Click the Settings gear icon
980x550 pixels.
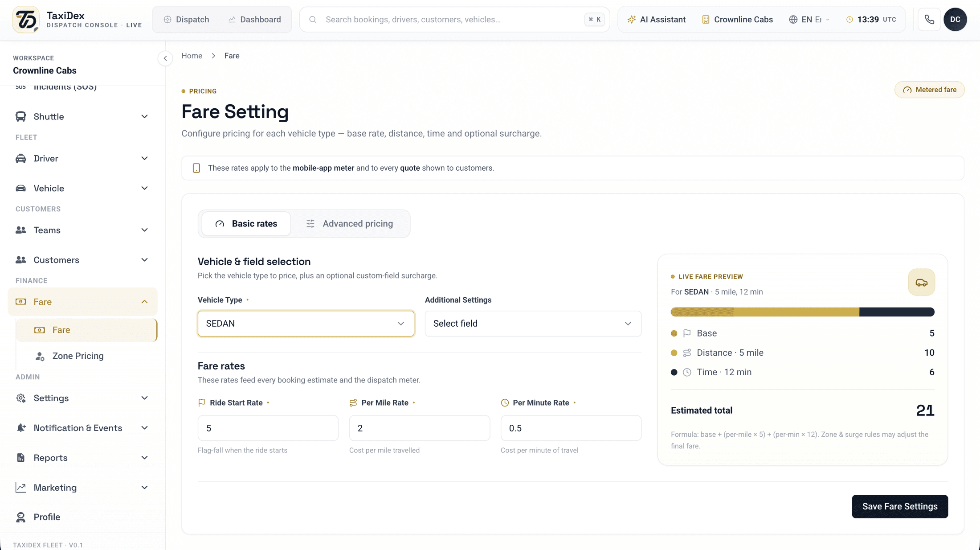(20, 398)
